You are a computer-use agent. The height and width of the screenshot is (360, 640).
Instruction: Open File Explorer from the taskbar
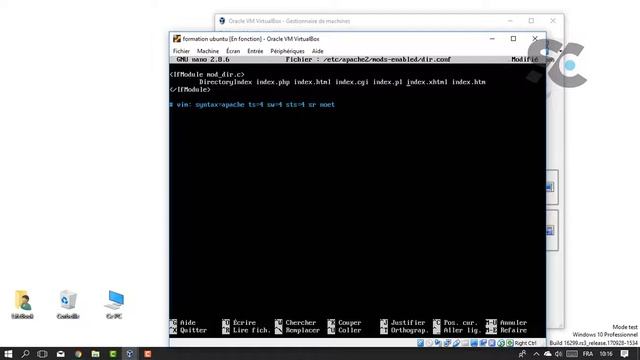[x=96, y=354]
